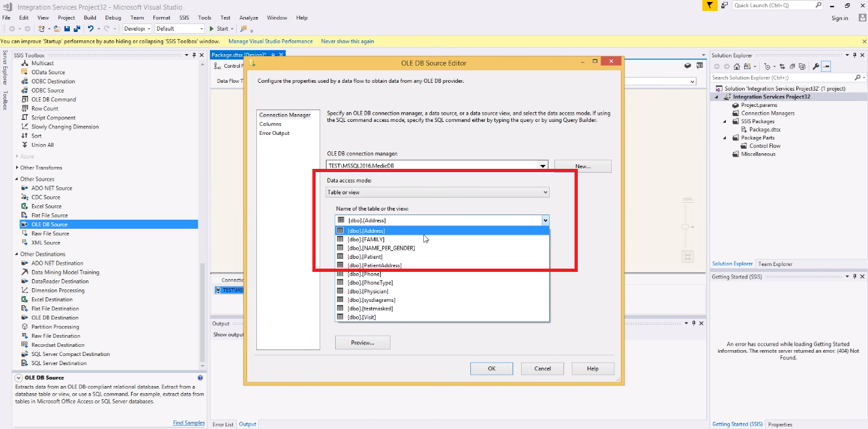Click the New... connection button

(583, 166)
